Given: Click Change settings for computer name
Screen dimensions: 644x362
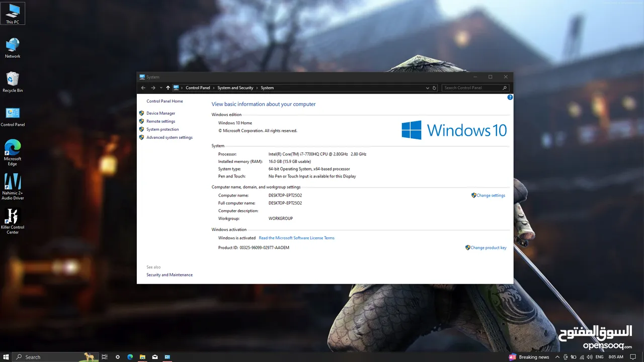Looking at the screenshot, I should pos(491,195).
